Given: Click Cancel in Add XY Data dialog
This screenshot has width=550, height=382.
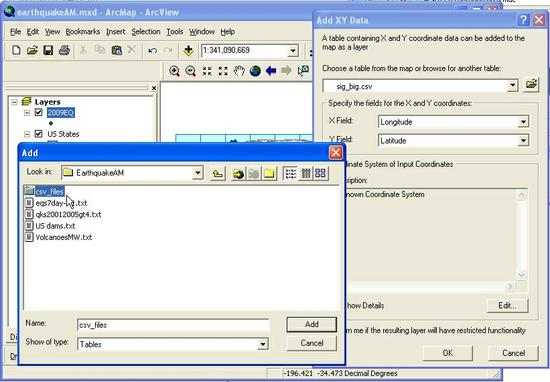Looking at the screenshot, I should pos(513,353).
